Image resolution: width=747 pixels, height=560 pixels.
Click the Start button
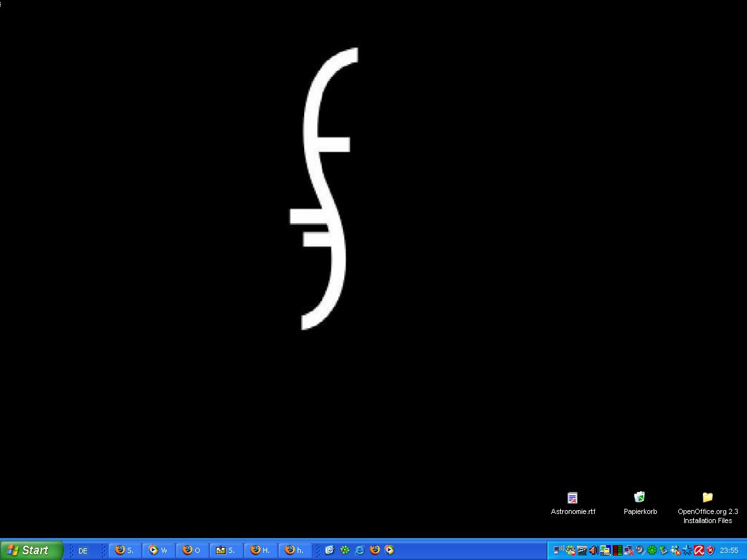point(31,550)
